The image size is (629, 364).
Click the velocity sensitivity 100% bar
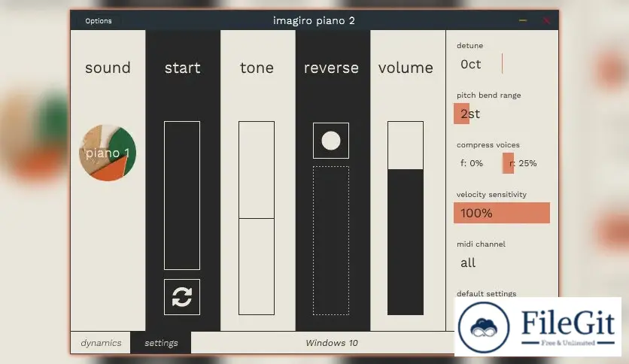pos(502,213)
